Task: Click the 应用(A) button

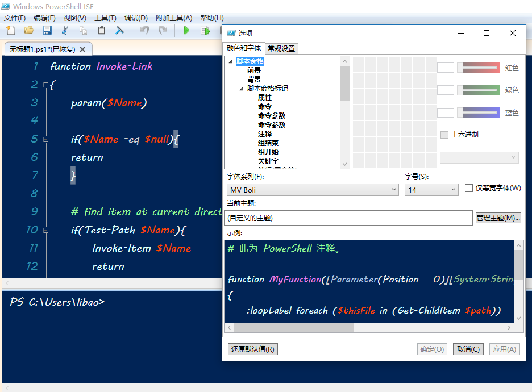Action: (505, 349)
